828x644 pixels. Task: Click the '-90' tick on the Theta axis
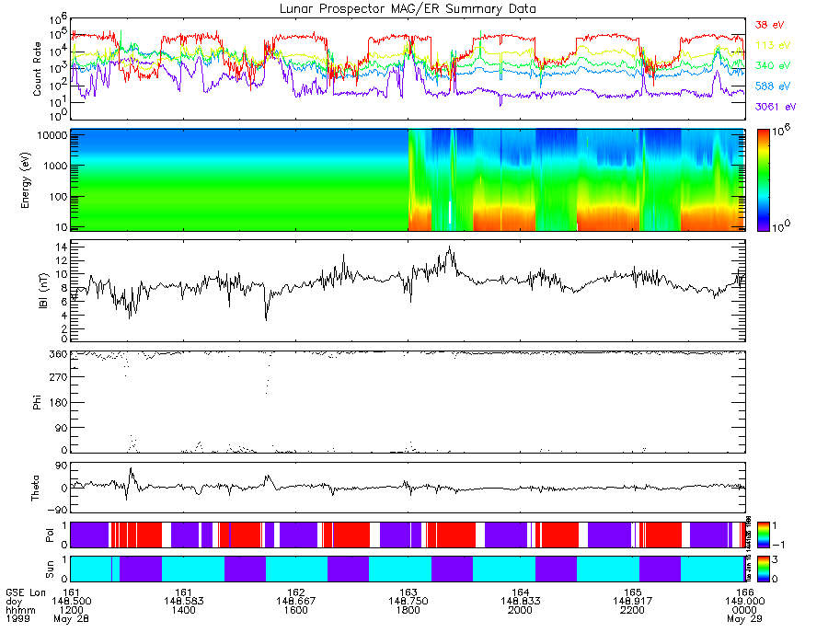(x=57, y=510)
